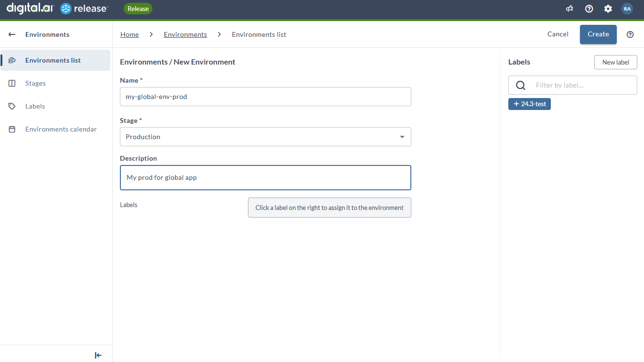Click the back arrow beside Environments
This screenshot has height=362, width=644.
[x=12, y=34]
